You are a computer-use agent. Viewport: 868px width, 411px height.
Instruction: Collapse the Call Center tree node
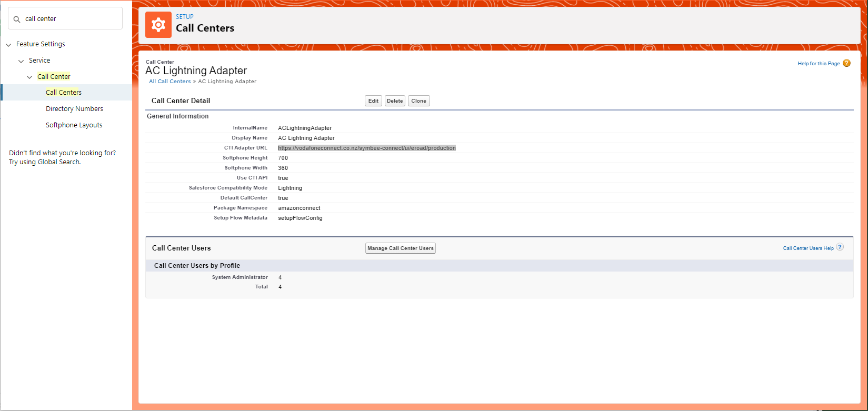[x=29, y=77]
